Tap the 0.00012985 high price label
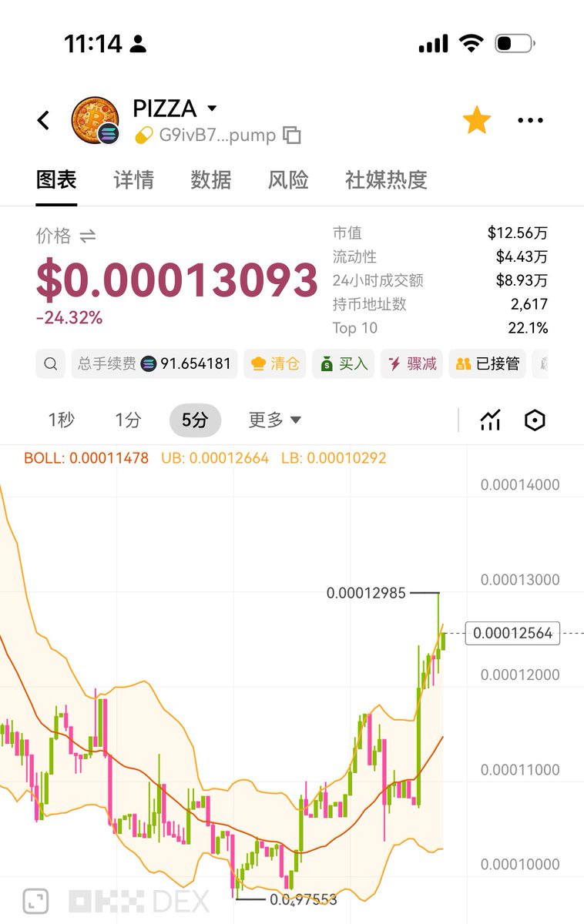Viewport: 584px width, 924px height. [x=366, y=593]
